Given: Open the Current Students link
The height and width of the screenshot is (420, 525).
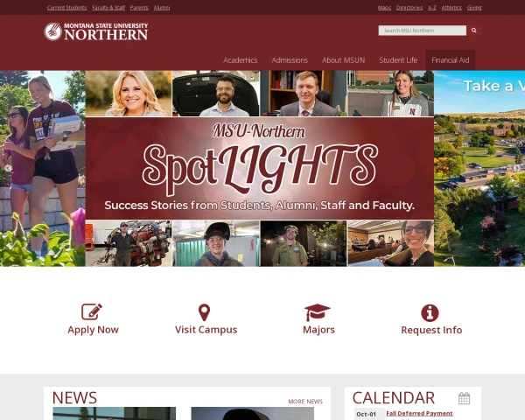Looking at the screenshot, I should pos(67,7).
